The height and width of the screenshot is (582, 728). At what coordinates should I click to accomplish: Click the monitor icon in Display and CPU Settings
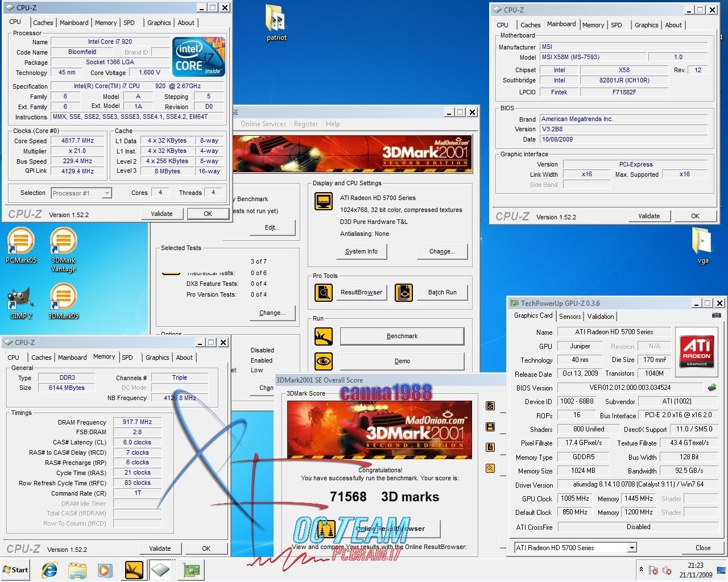point(324,201)
